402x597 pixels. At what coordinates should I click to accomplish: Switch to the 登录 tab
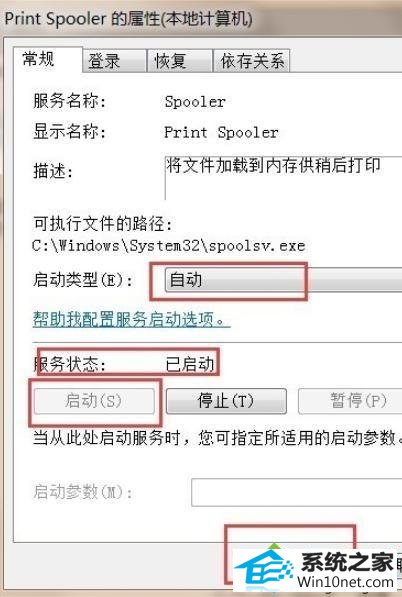tap(115, 61)
